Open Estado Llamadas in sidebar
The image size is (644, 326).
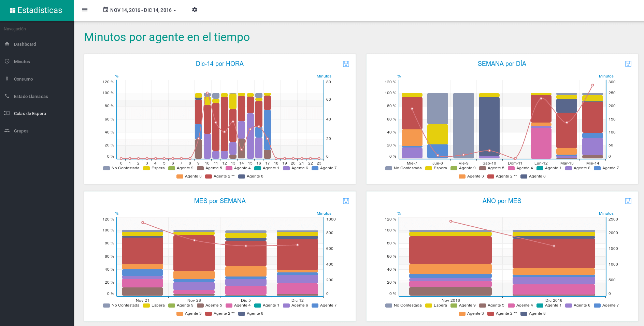point(37,97)
